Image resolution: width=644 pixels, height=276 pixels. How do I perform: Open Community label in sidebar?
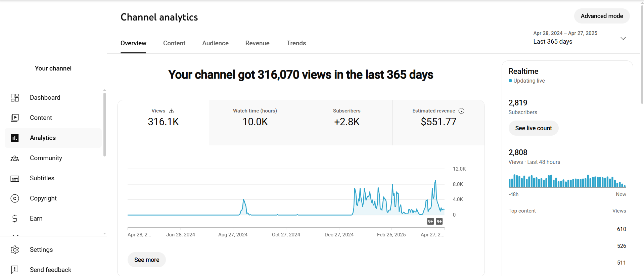(x=46, y=158)
